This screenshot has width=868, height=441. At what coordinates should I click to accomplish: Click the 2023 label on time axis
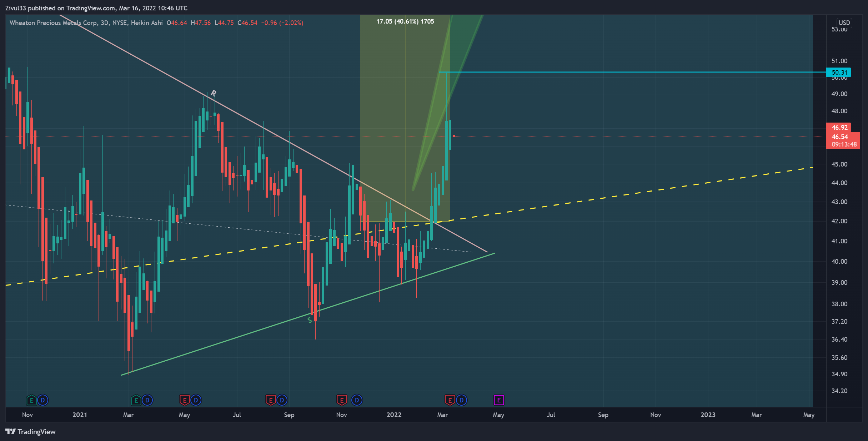[x=708, y=415]
